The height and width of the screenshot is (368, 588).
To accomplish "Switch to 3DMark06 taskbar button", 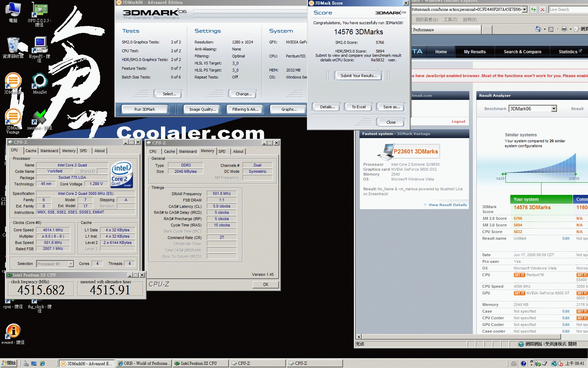I will 86,363.
